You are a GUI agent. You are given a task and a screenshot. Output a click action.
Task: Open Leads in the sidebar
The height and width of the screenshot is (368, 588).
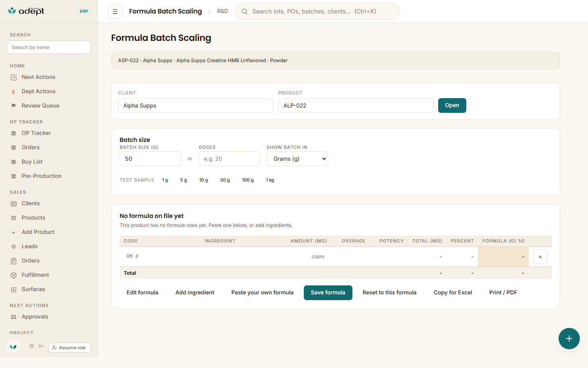(29, 246)
